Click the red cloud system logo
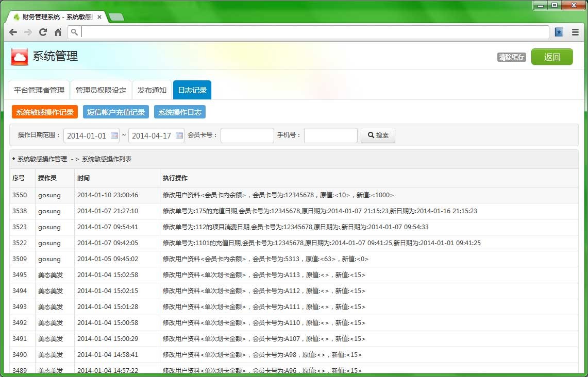Viewport: 588px width, 377px height. pyautogui.click(x=20, y=57)
